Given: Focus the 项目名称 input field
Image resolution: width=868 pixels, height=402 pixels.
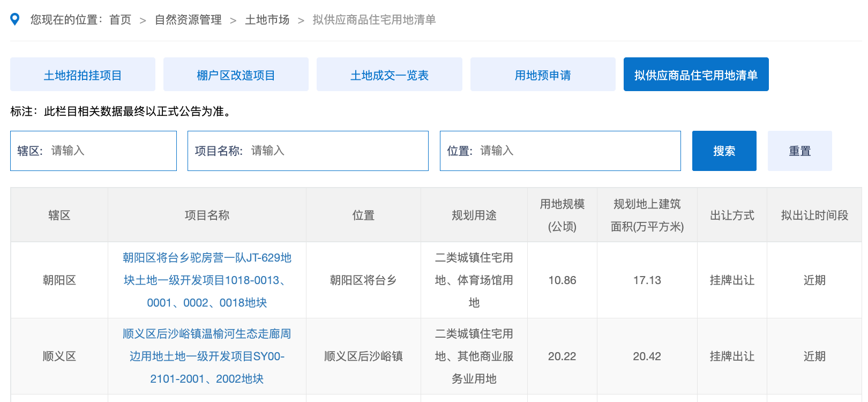Looking at the screenshot, I should (x=308, y=151).
